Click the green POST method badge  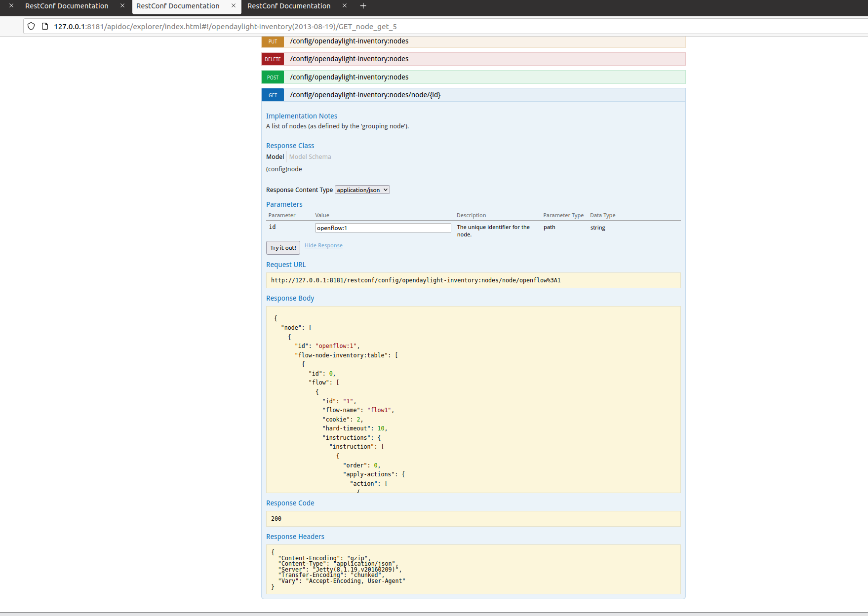click(x=273, y=77)
